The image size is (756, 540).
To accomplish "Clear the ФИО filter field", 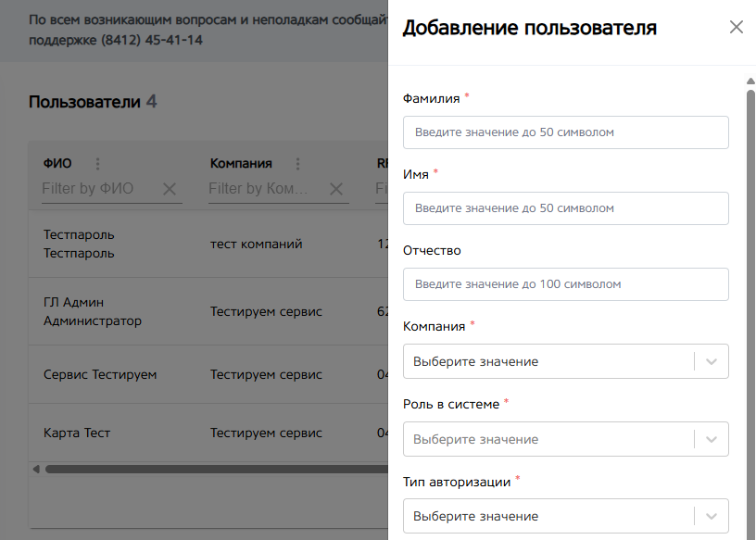I will [x=170, y=189].
